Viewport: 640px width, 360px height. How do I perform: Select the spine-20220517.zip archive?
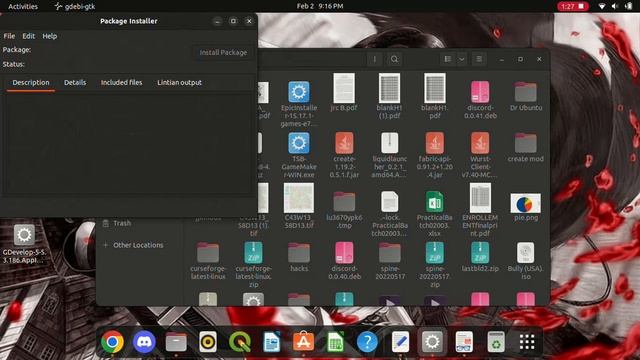coord(435,264)
